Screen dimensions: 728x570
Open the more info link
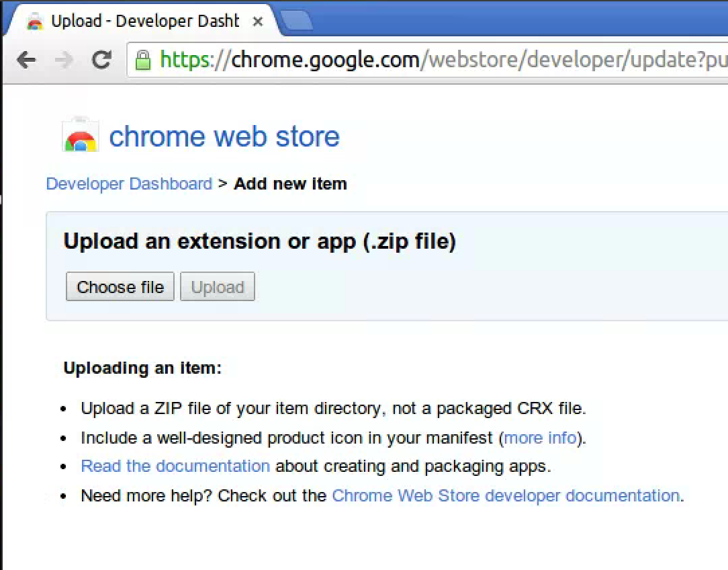point(541,438)
